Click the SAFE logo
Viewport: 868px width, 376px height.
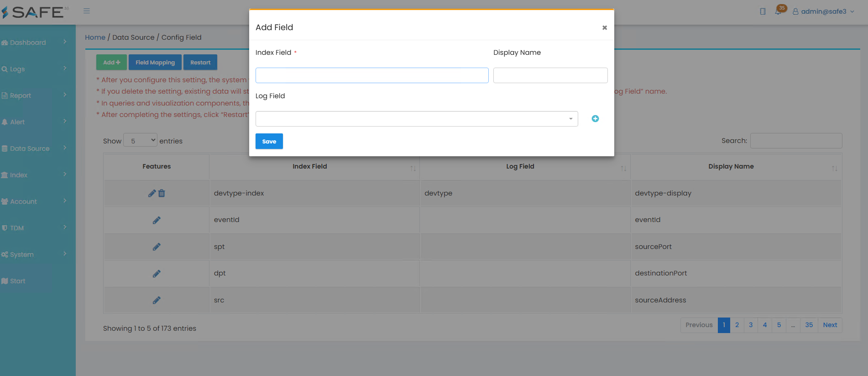point(35,12)
